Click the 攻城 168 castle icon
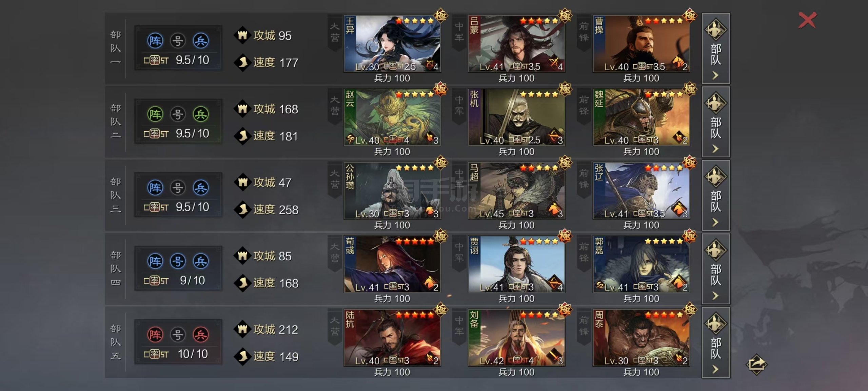Image resolution: width=868 pixels, height=391 pixels. point(242,109)
